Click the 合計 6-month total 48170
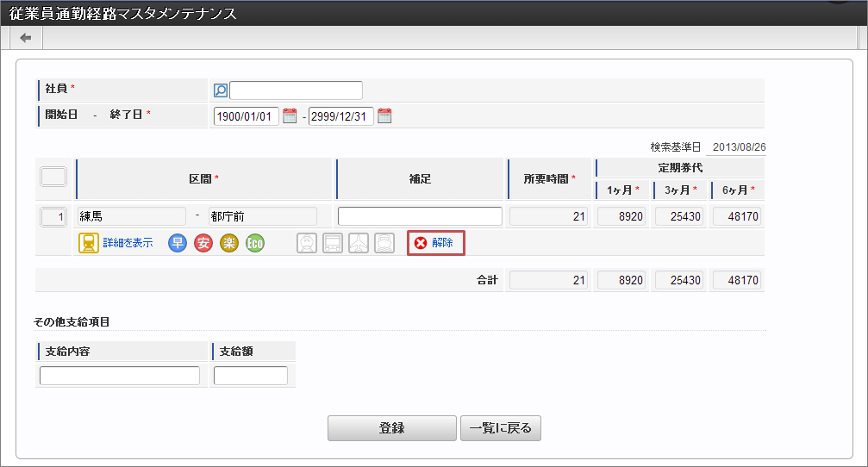This screenshot has height=467, width=868. click(737, 280)
